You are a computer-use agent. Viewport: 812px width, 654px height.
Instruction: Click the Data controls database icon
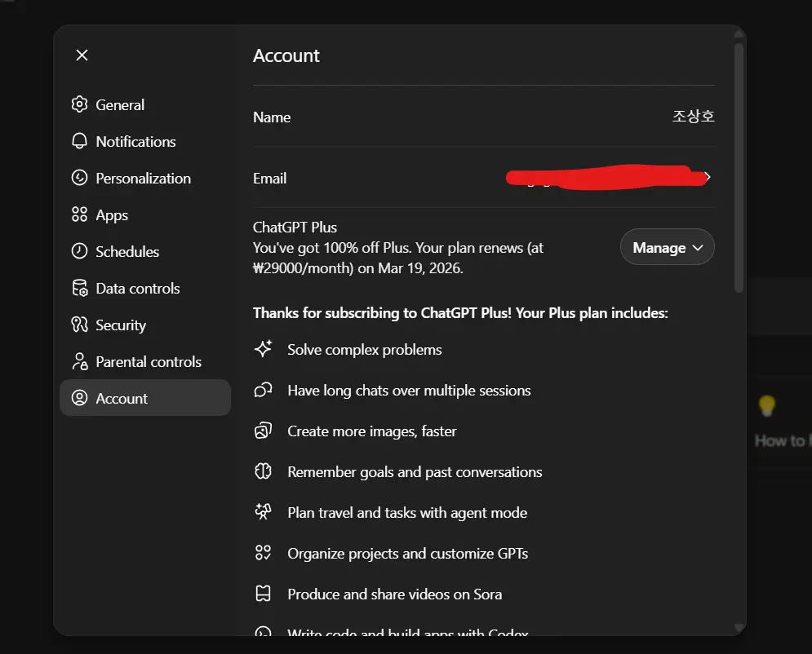(x=79, y=288)
